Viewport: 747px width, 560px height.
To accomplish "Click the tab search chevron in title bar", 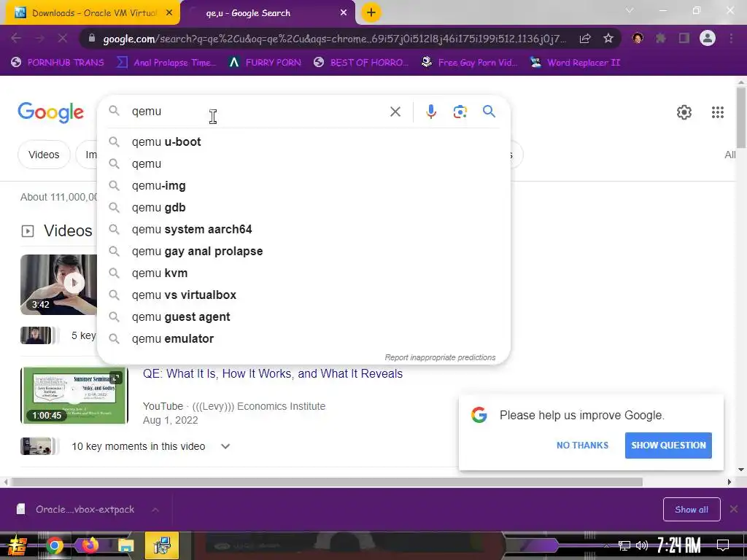I will coord(630,10).
